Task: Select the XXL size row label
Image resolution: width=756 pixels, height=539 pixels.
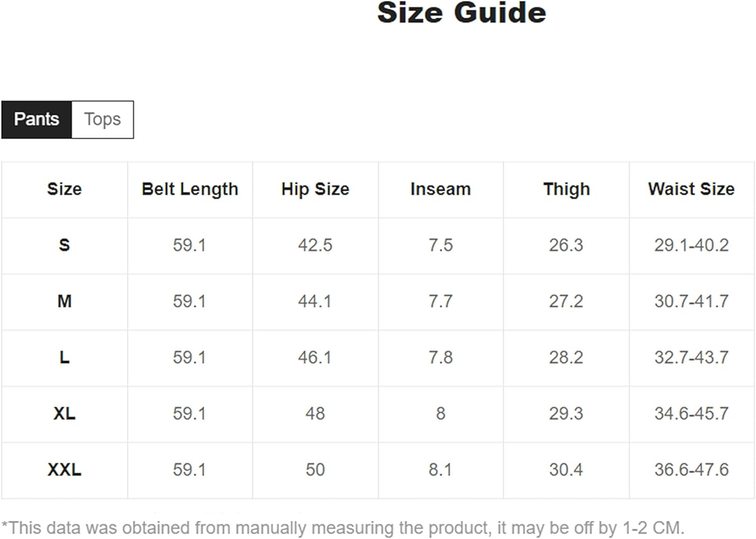Action: click(65, 470)
